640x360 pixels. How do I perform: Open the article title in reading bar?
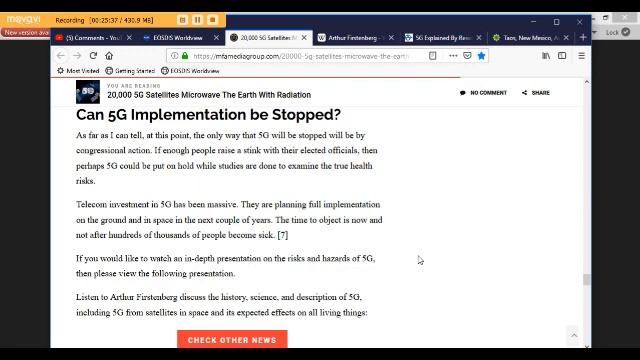point(209,95)
